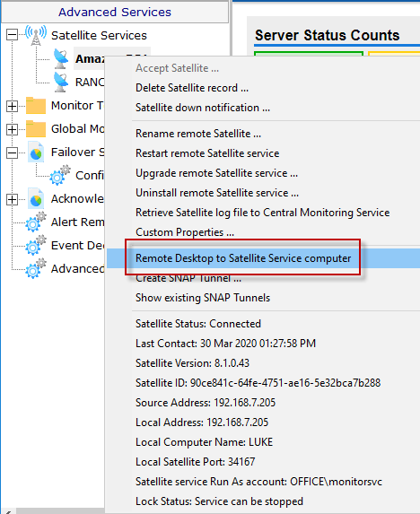The height and width of the screenshot is (514, 420).
Task: Click the Monitor T folder icon
Action: coord(36,106)
